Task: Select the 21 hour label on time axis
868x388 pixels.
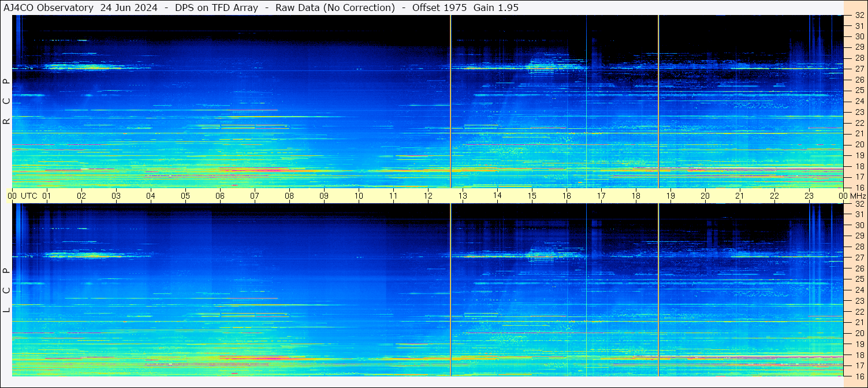Action: [x=740, y=196]
